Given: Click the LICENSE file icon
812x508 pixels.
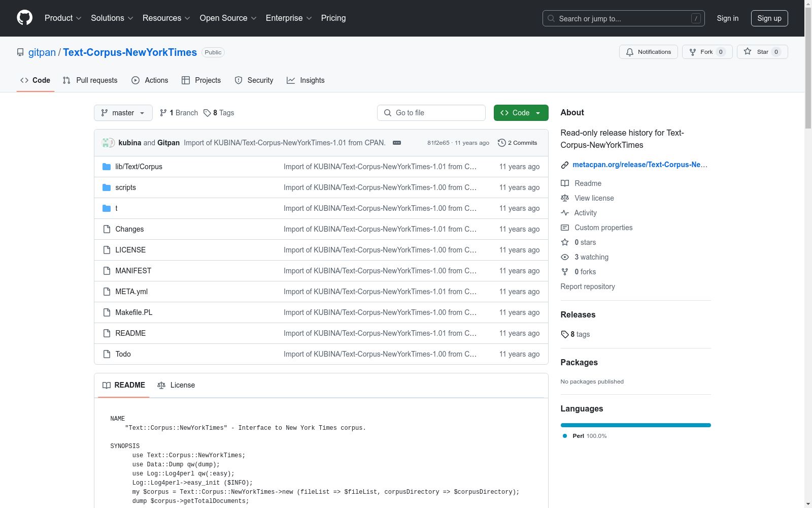Looking at the screenshot, I should (x=107, y=250).
